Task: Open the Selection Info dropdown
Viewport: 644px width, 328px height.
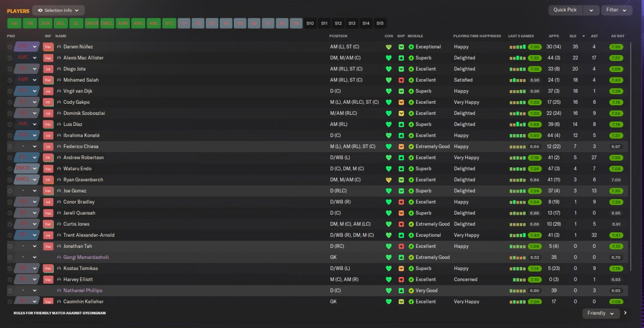Action: click(58, 10)
